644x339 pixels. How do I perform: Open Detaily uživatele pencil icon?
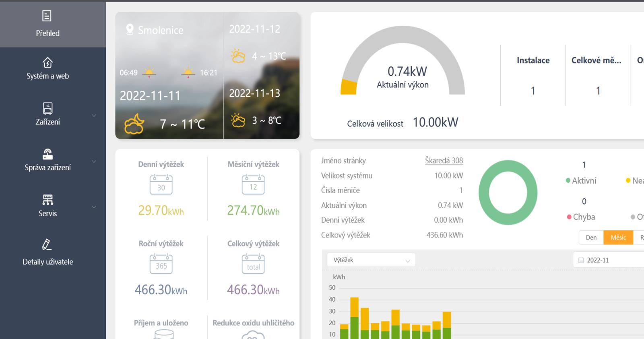(47, 244)
